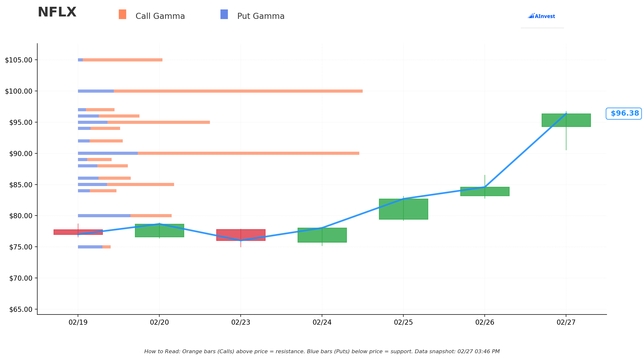Viewport: 644px width, 359px height.
Task: Click the orange call gamma bar at $80
Action: (151, 216)
